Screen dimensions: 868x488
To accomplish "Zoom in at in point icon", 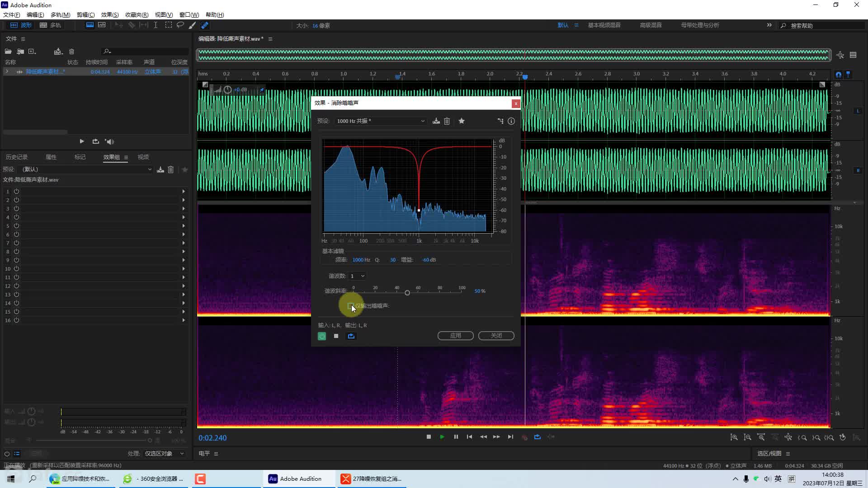I will 803,437.
